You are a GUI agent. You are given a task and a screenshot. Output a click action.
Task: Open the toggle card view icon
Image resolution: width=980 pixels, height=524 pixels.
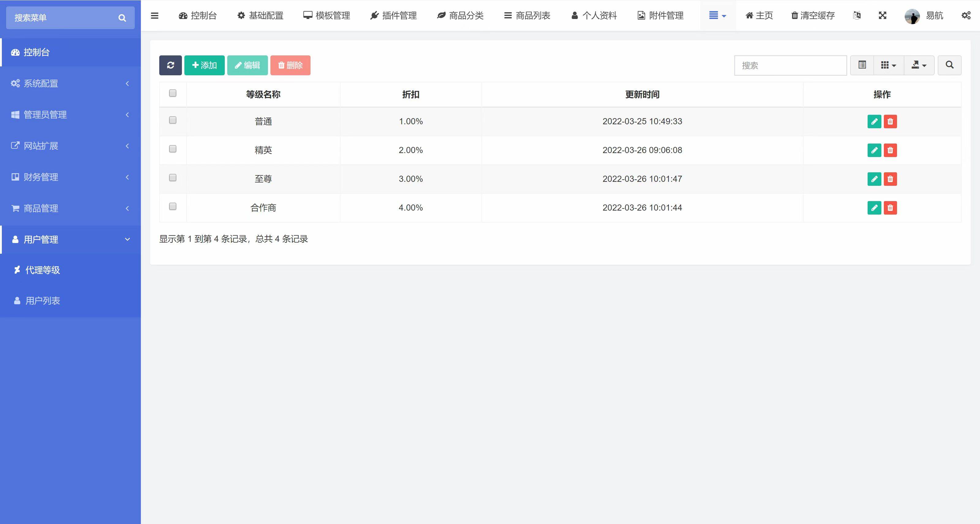point(862,65)
